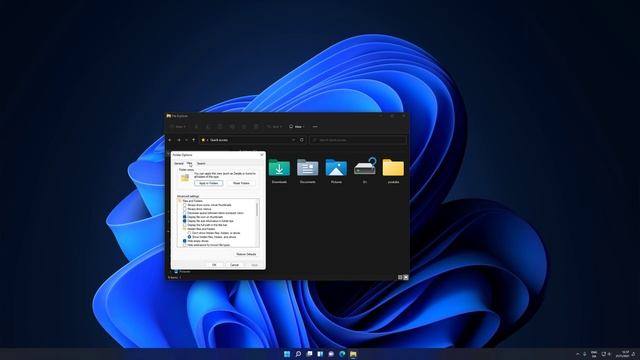Open Widgets from the taskbar

click(320, 354)
